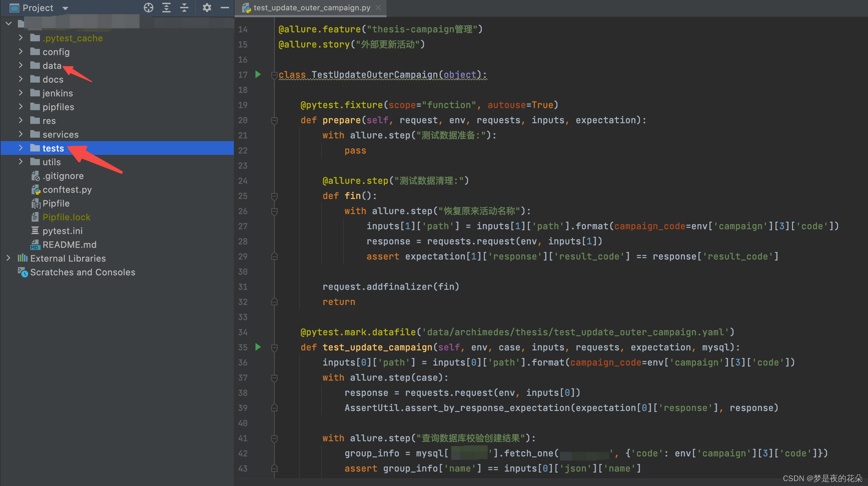This screenshot has height=486, width=868.
Task: Toggle the fold marker at def fin line 25
Action: click(x=274, y=196)
